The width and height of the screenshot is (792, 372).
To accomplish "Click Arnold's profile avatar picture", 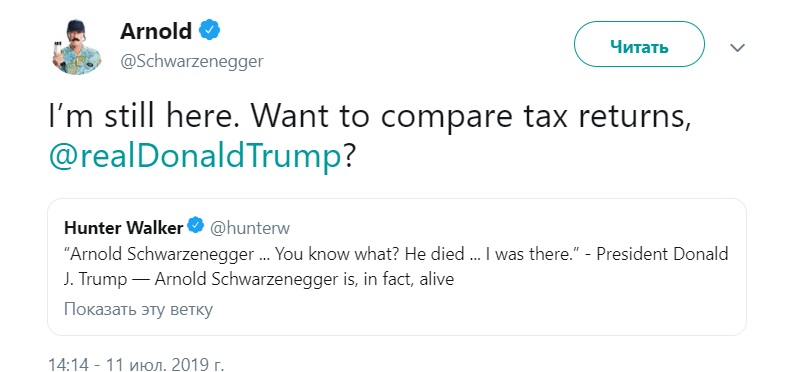I will (x=76, y=47).
